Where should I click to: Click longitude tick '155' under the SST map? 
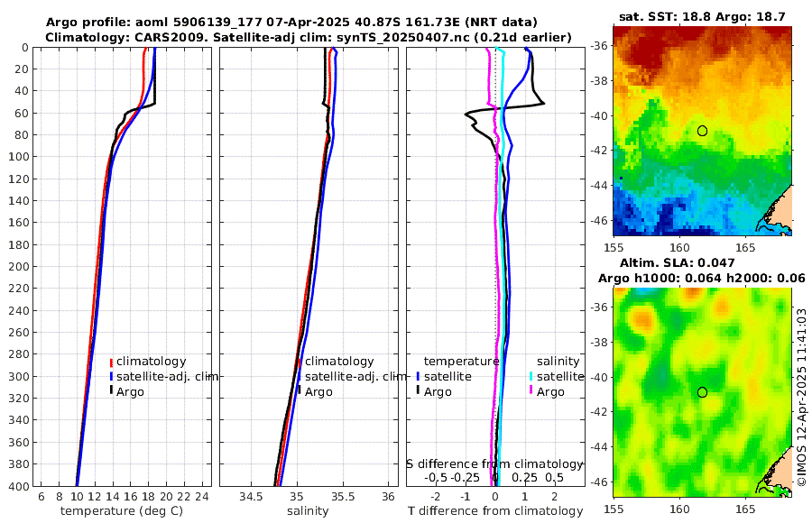(x=614, y=248)
